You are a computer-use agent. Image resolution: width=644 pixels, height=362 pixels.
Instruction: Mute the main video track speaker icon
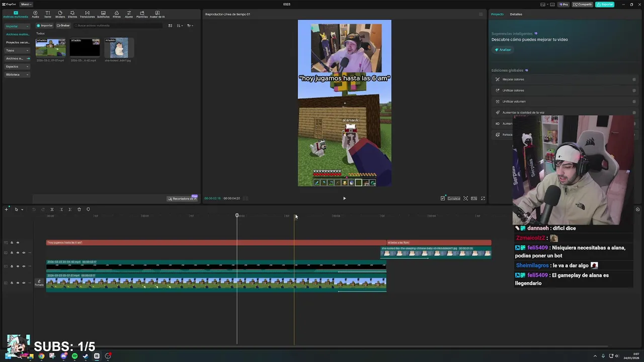24,283
